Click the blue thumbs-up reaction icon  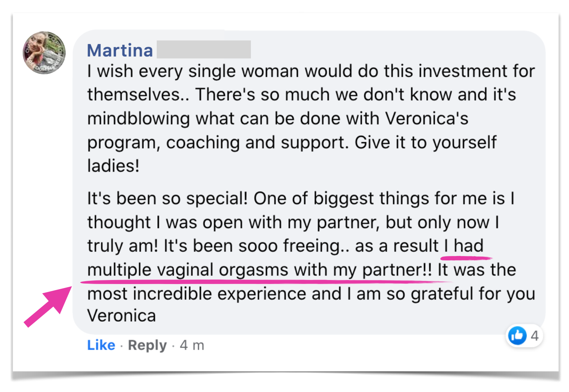coord(517,336)
